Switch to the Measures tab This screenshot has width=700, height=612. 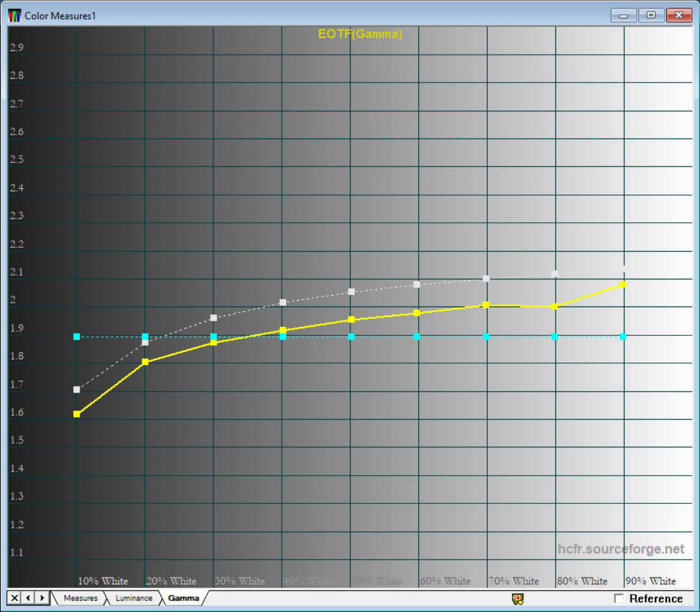click(80, 598)
